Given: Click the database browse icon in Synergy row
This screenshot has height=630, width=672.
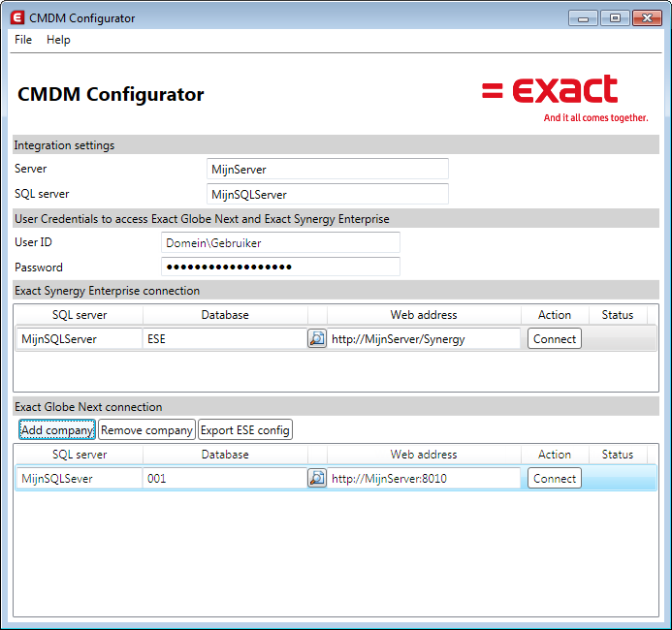Looking at the screenshot, I should [x=317, y=339].
